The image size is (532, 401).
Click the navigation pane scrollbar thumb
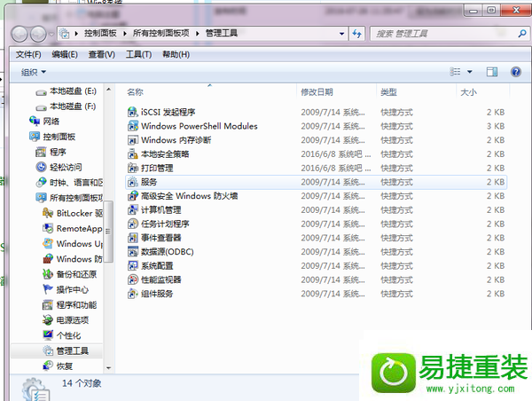pos(108,232)
